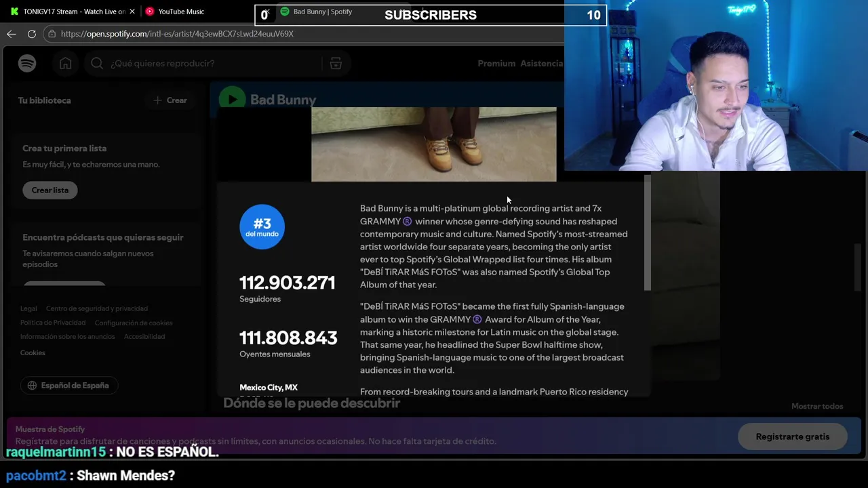The image size is (868, 488).
Task: Play Bad Bunny with green play button
Action: pos(232,100)
